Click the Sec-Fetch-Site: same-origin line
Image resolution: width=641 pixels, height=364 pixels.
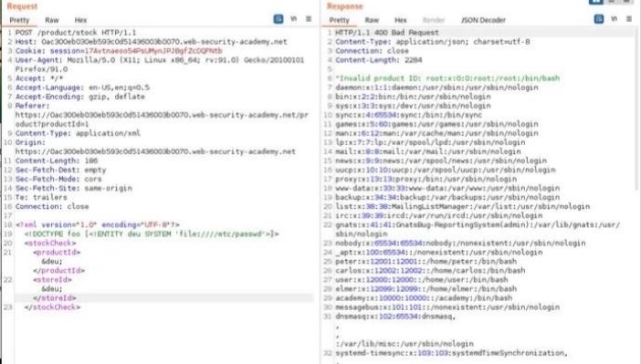(x=74, y=188)
